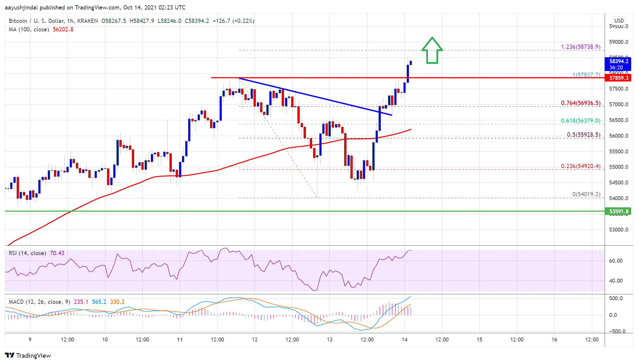Click the red 57859.3 price level label
The width and height of the screenshot is (638, 364).
pos(618,78)
